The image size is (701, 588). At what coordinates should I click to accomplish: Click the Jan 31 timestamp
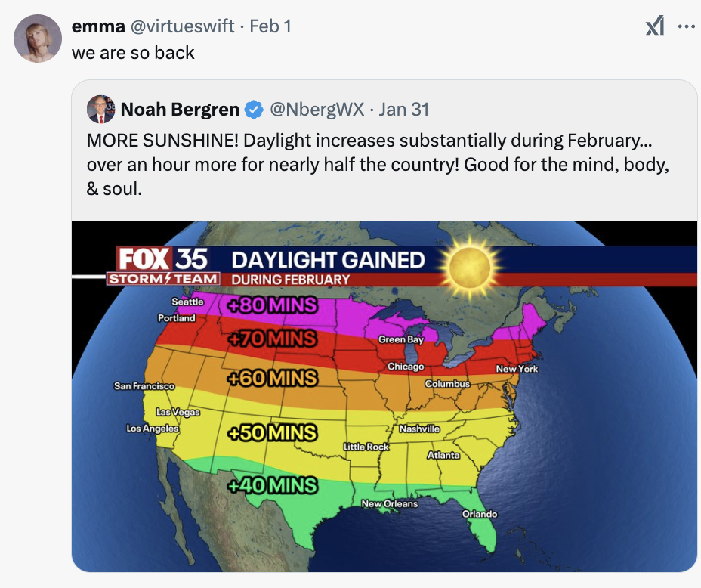coord(403,109)
